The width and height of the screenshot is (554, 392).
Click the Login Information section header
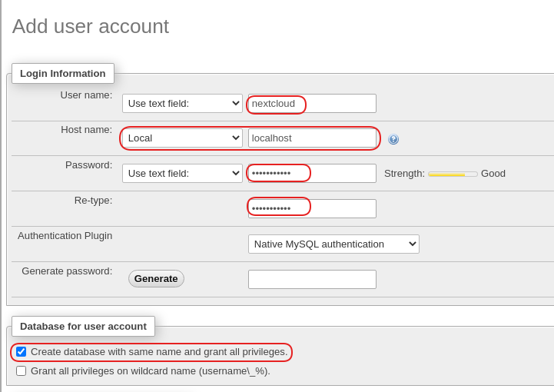pos(63,74)
